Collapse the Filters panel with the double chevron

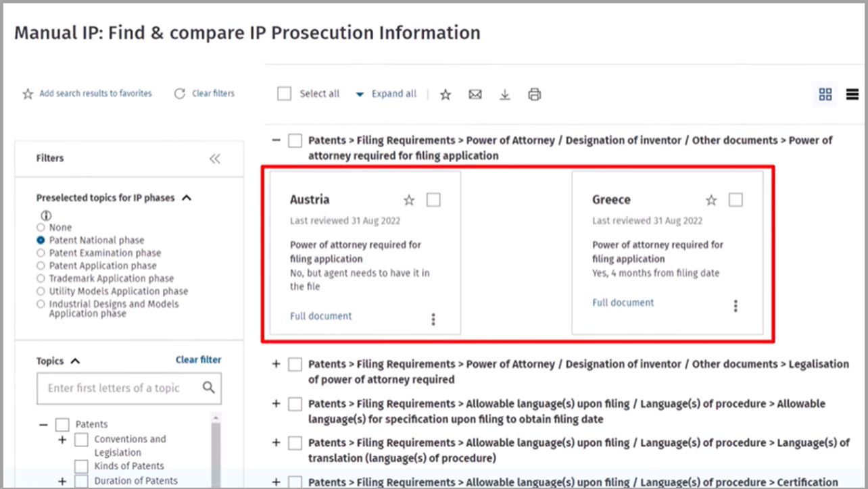coord(215,159)
